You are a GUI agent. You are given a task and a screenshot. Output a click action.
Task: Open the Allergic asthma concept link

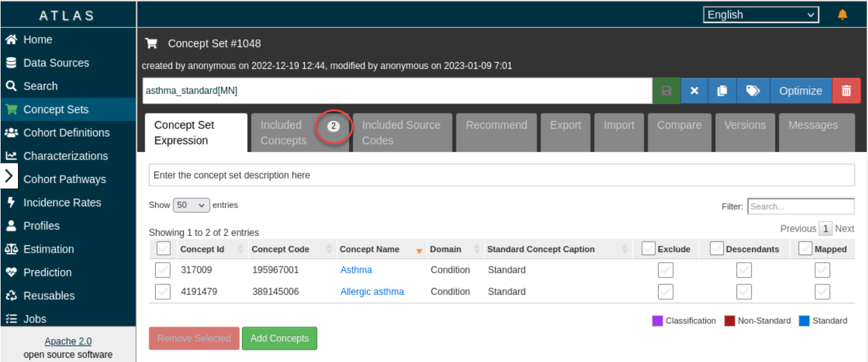click(372, 292)
